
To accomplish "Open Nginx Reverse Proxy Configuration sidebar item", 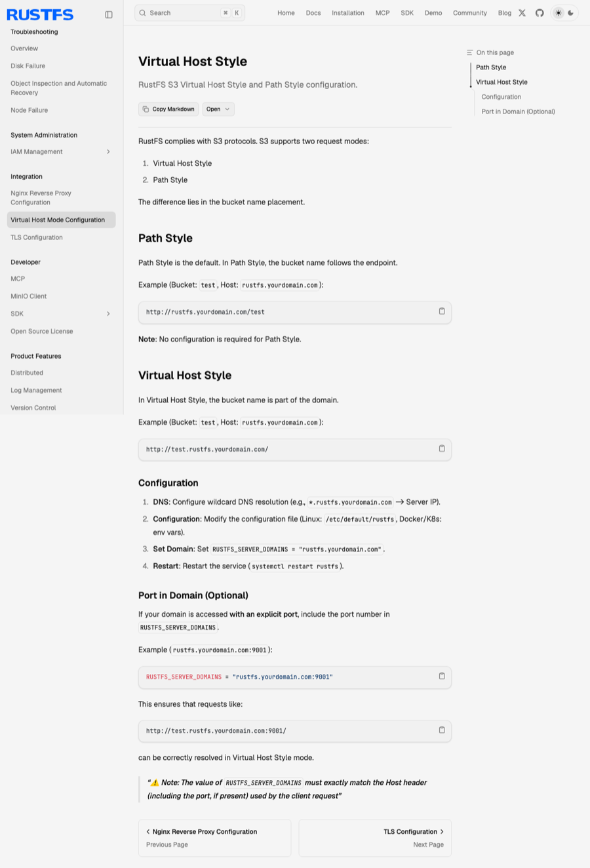I will tap(41, 197).
